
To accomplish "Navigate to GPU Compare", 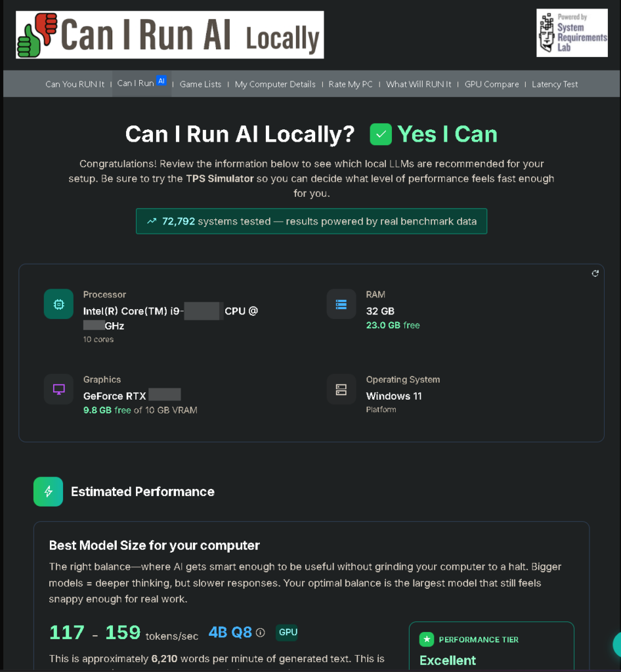I will [x=492, y=84].
